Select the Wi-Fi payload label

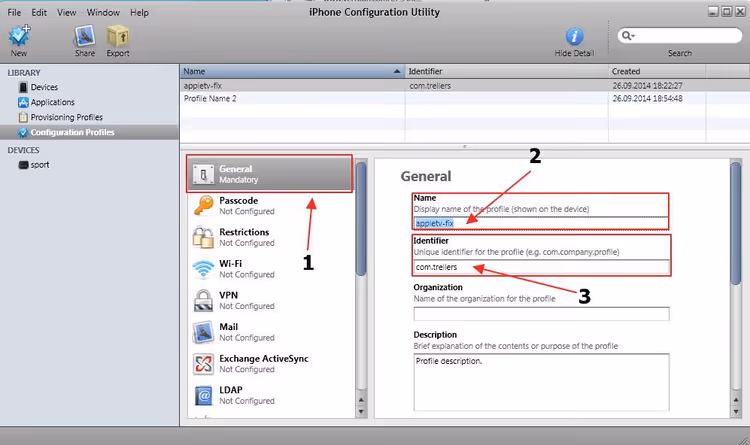tap(230, 264)
